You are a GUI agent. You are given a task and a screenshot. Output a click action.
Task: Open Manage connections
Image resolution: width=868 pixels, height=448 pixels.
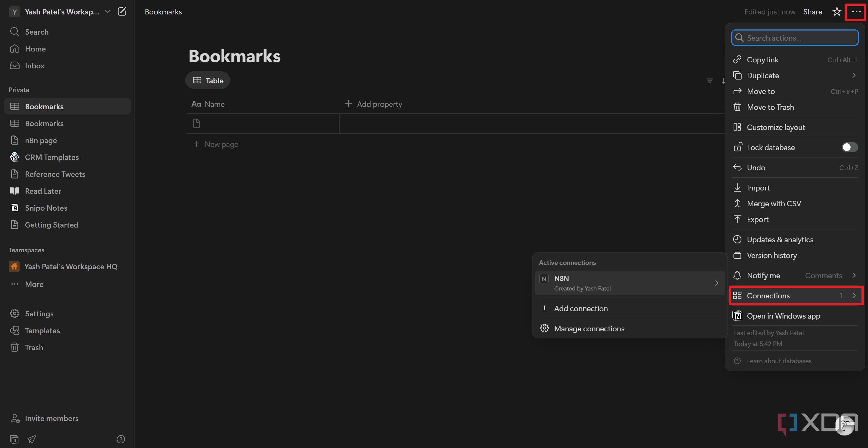click(629, 328)
